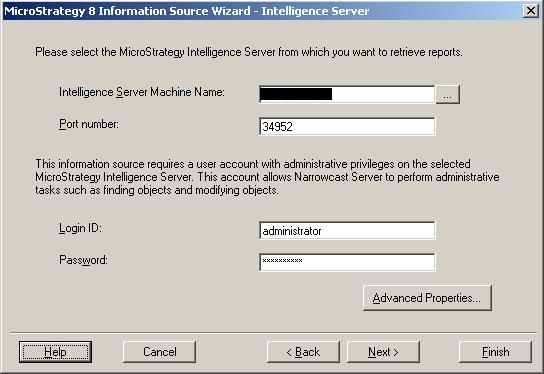Close the wizard window via X
This screenshot has height=374, width=544.
click(531, 11)
